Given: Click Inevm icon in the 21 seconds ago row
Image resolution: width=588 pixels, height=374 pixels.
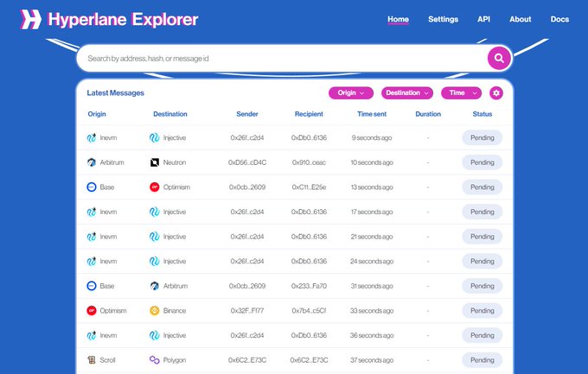Looking at the screenshot, I should coord(92,237).
